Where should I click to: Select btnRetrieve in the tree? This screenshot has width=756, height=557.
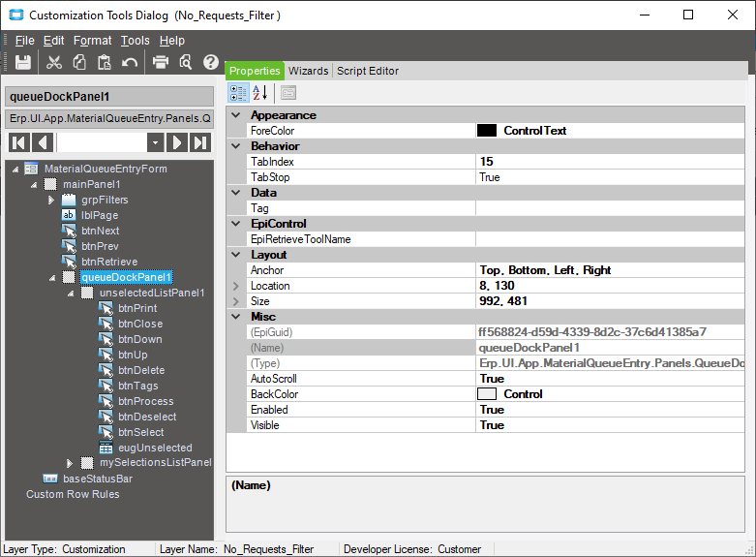click(x=109, y=262)
